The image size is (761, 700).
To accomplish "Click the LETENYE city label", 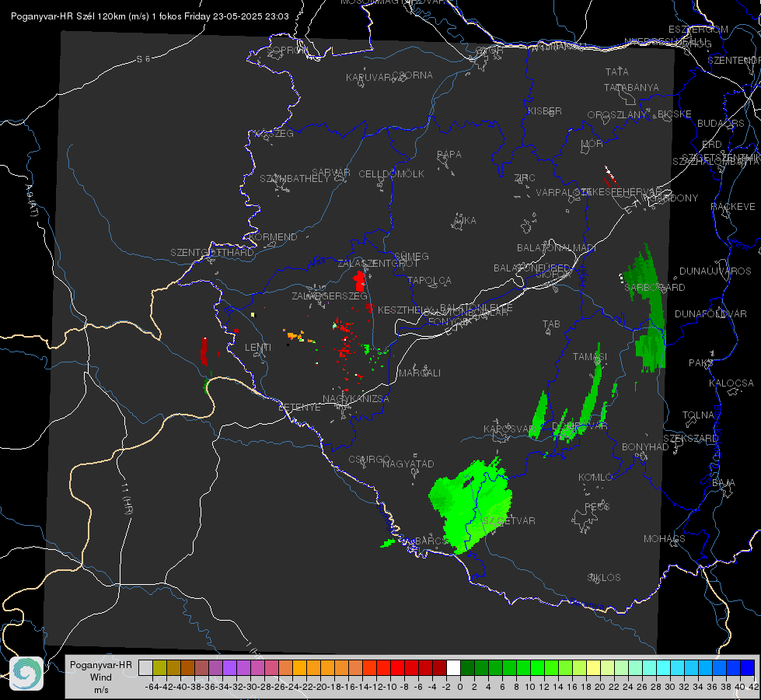I will 299,407.
